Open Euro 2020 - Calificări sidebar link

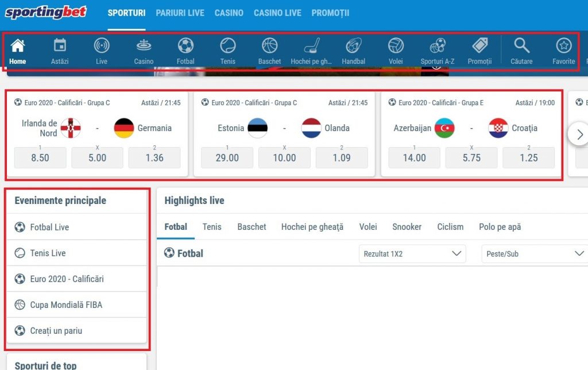click(x=67, y=279)
